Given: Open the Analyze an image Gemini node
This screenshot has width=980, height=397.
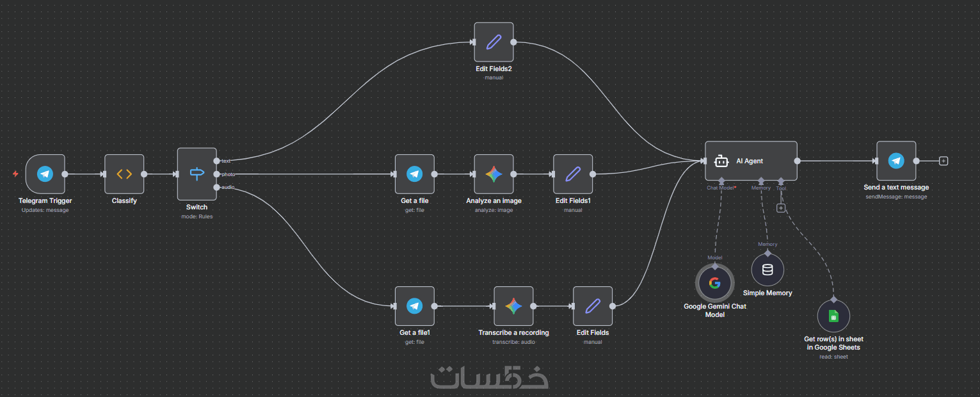Looking at the screenshot, I should [x=494, y=174].
